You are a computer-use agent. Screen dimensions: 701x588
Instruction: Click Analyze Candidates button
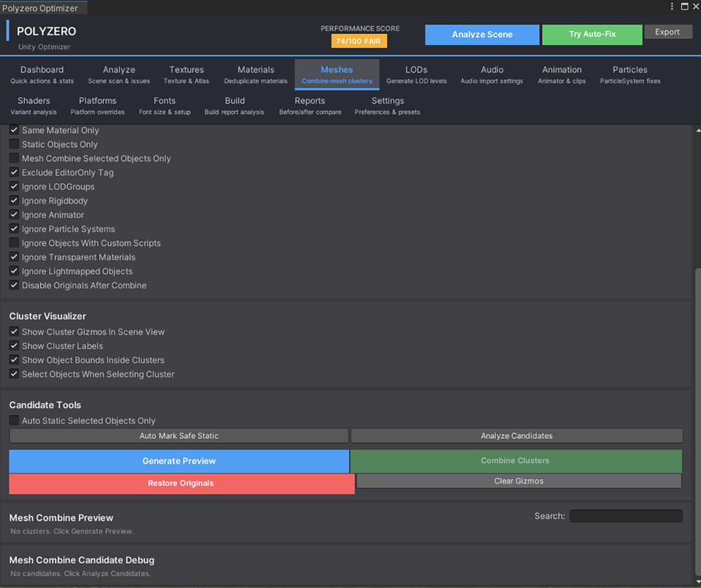[516, 436]
